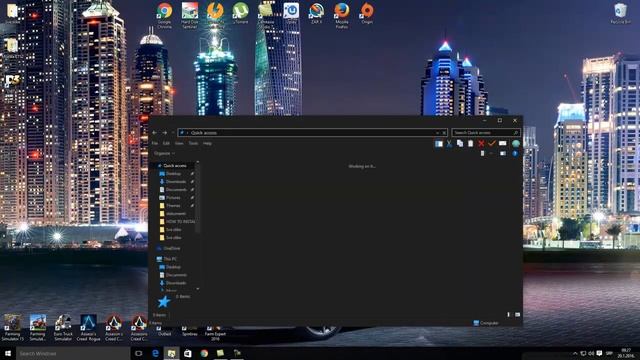Screen dimensions: 640x360
Task: Open the Help menu in Explorer
Action: (x=207, y=143)
